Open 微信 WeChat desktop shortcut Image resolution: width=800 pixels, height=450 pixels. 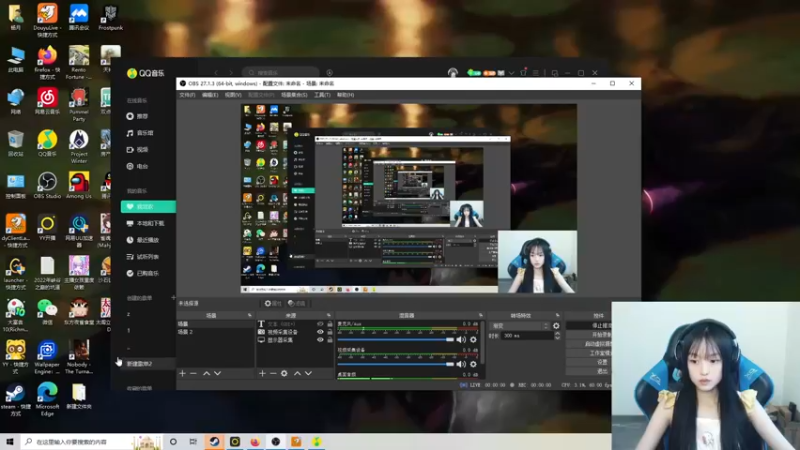[x=47, y=312]
